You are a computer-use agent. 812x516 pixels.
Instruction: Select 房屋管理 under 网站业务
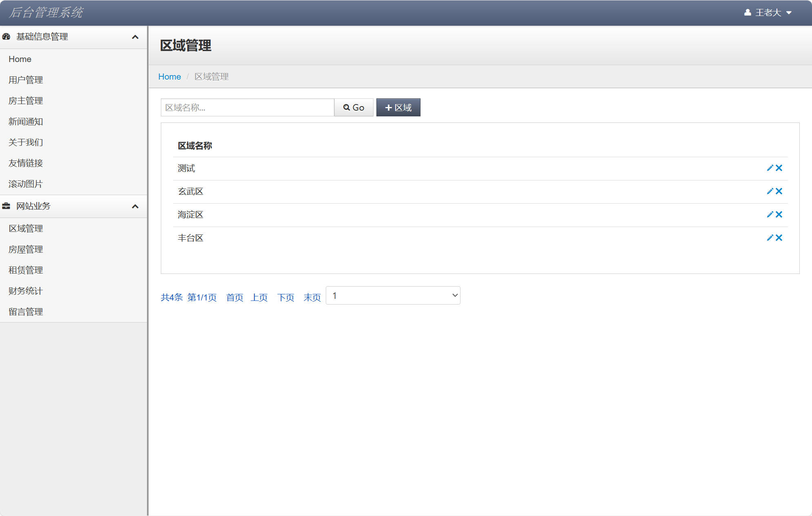click(x=25, y=249)
